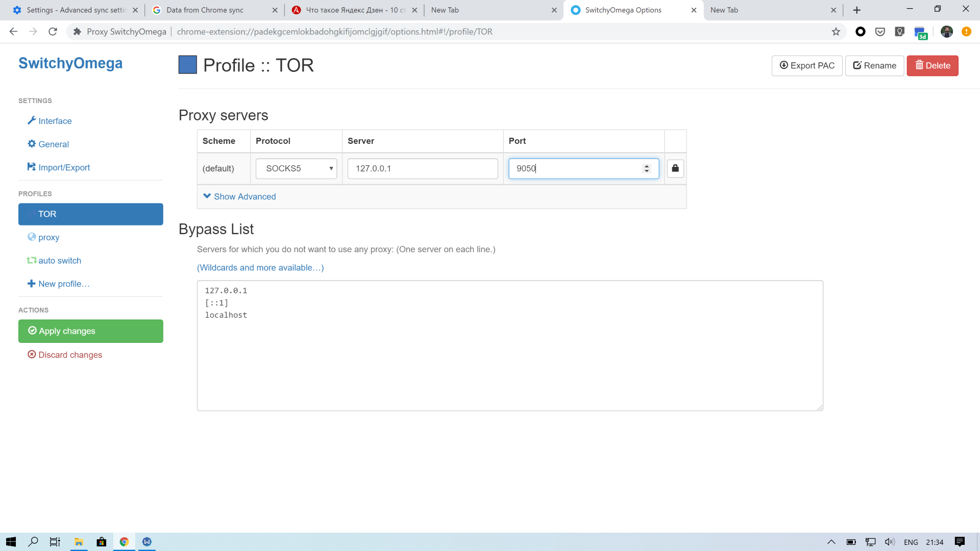
Task: Bookmark this page with star icon
Action: pyautogui.click(x=836, y=32)
